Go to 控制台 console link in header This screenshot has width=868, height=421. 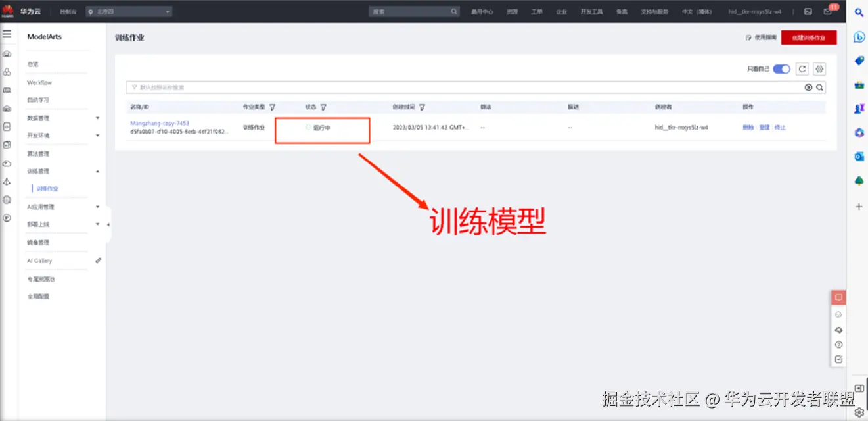click(68, 12)
